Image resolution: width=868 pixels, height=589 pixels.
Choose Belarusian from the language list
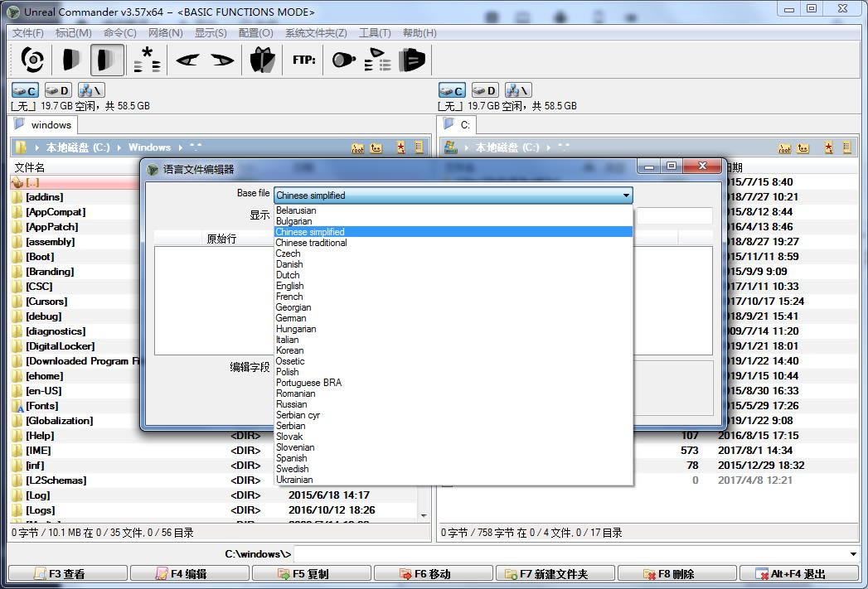click(x=453, y=210)
